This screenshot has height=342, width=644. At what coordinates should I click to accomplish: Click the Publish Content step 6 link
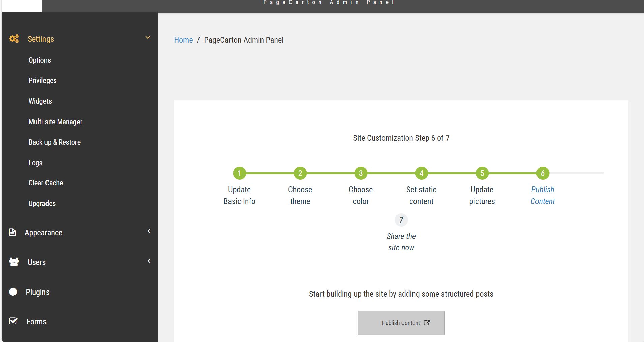pyautogui.click(x=543, y=195)
